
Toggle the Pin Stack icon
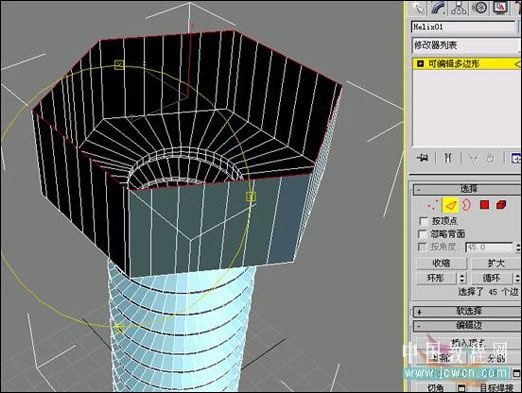click(x=422, y=158)
